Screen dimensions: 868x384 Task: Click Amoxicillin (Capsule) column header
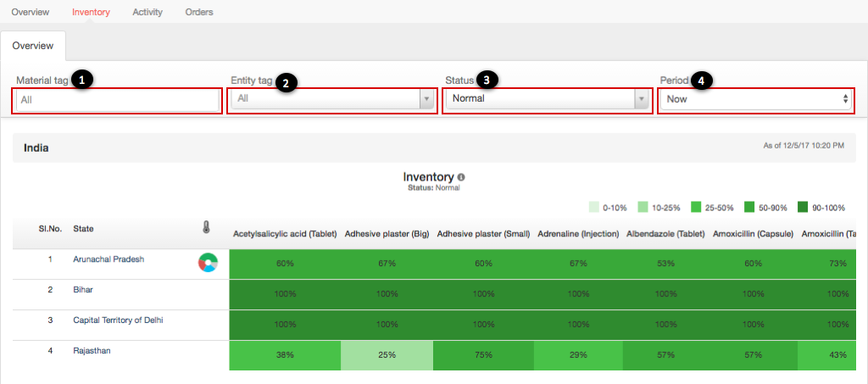click(x=753, y=234)
